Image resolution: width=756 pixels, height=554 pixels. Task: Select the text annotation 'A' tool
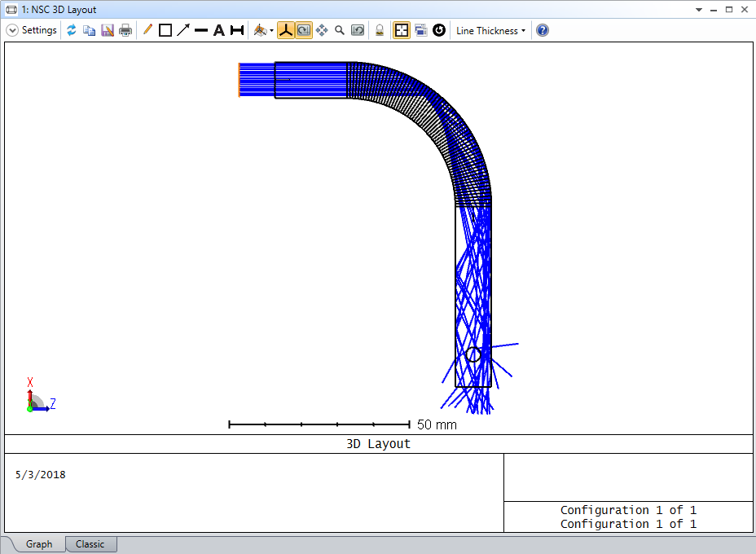point(218,30)
